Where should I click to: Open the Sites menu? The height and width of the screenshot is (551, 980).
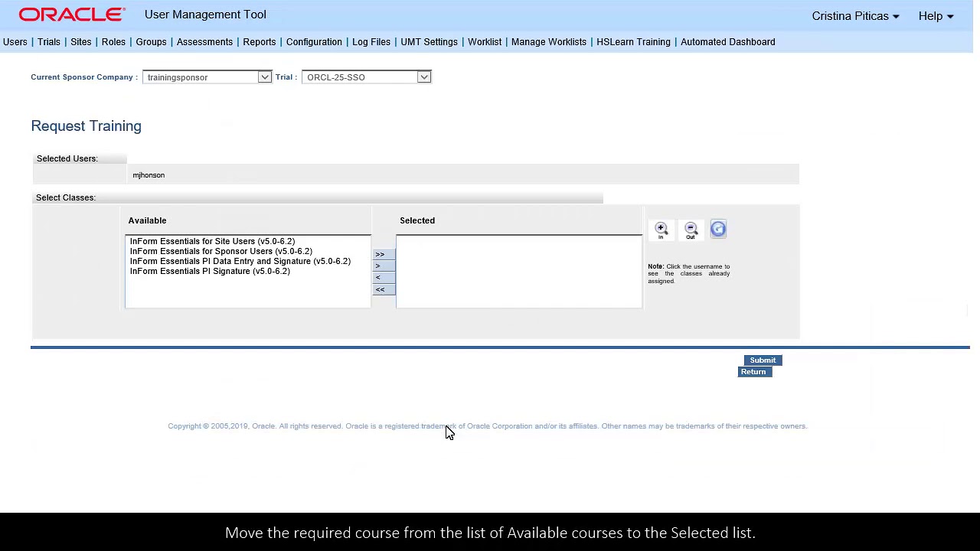[80, 42]
